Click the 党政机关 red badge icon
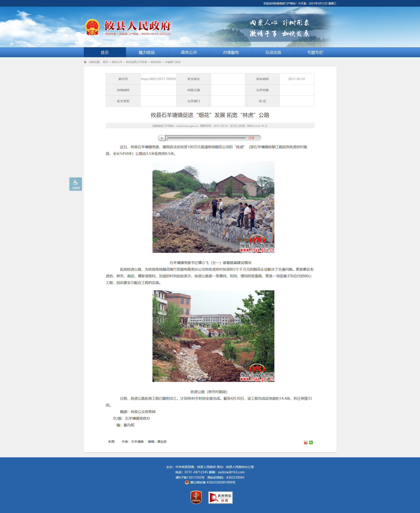Viewport: 420px width, 513px height. 196,497
